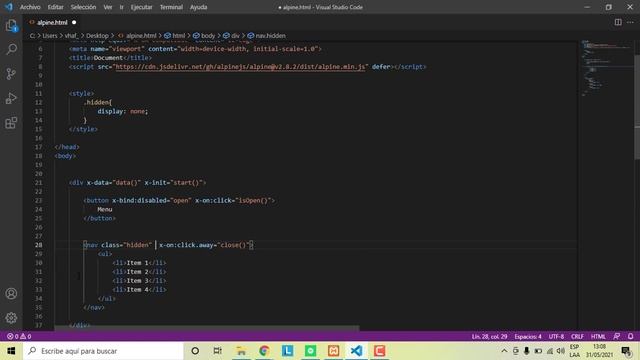Open the Terminal menu

pos(171,7)
